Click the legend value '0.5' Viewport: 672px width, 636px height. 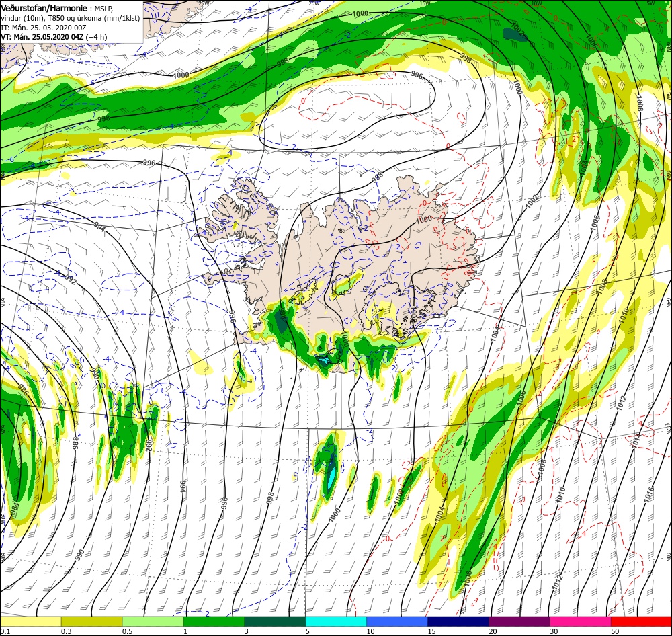click(127, 631)
